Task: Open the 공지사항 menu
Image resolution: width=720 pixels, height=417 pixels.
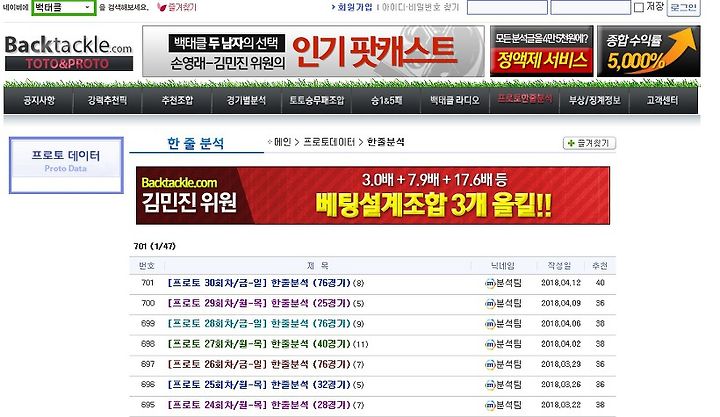Action: click(39, 100)
